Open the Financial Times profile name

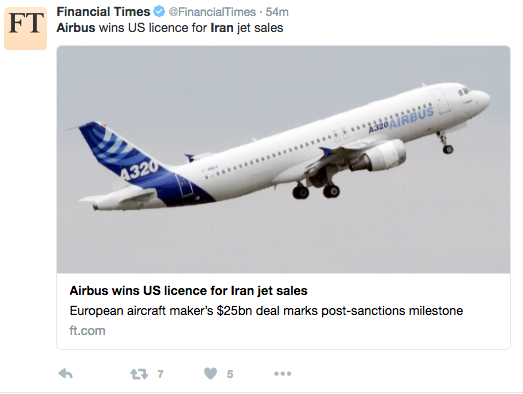103,12
